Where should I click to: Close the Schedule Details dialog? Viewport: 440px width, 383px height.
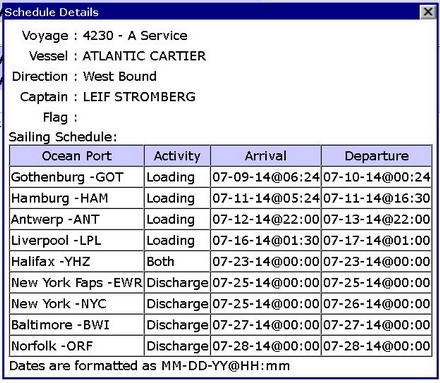[428, 12]
